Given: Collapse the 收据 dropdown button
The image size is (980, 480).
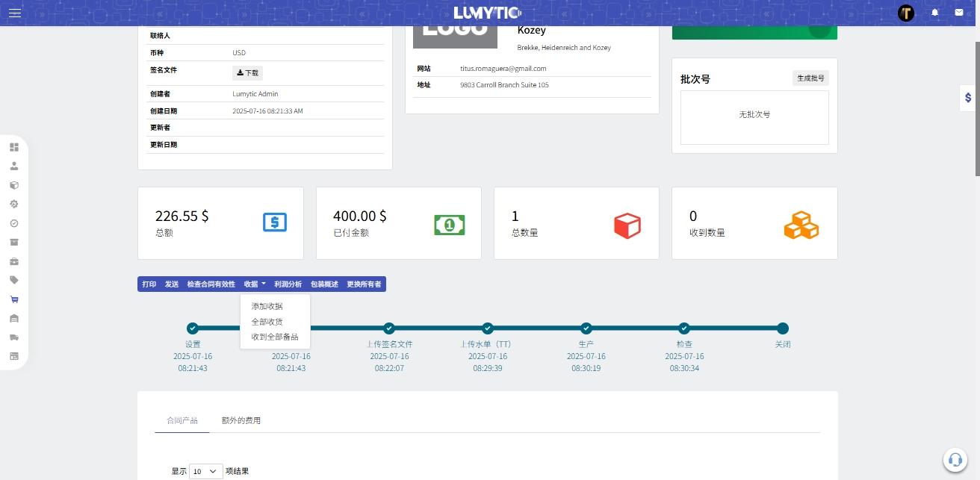Looking at the screenshot, I should (254, 284).
